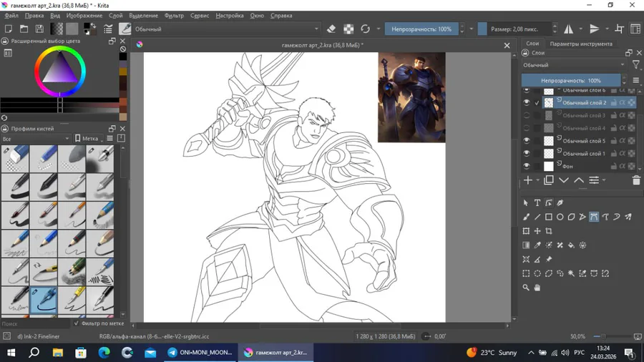Image resolution: width=644 pixels, height=362 pixels.
Task: Select the Fill bucket tool
Action: coord(571,245)
